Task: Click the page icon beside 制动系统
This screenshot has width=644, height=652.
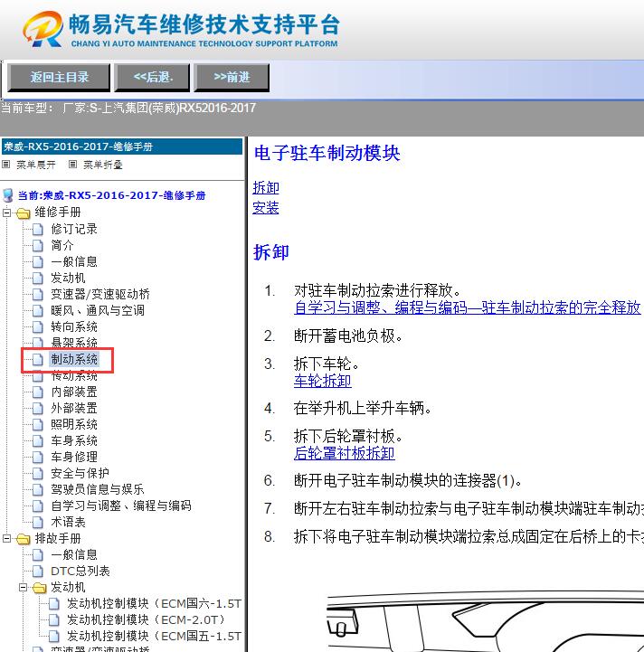Action: [x=38, y=359]
